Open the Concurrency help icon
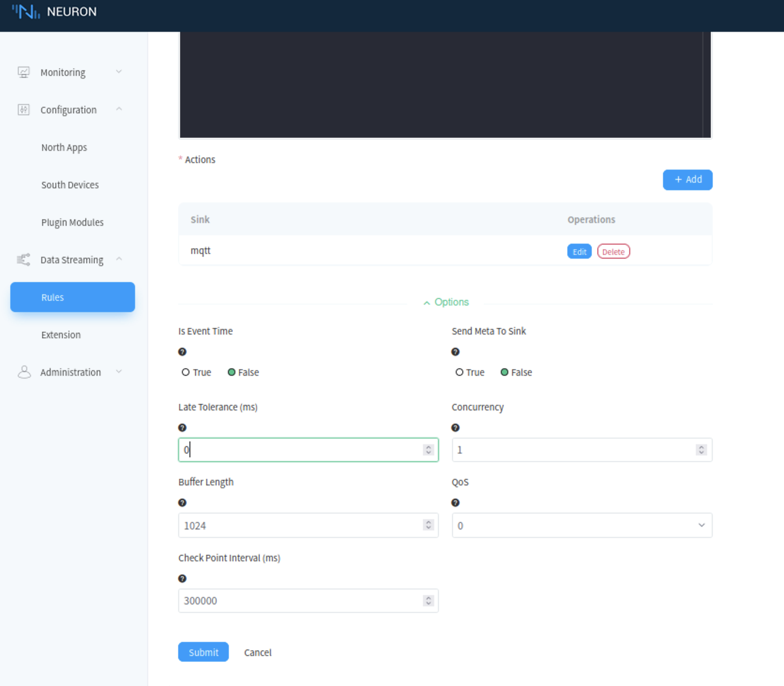The height and width of the screenshot is (686, 784). click(x=455, y=428)
